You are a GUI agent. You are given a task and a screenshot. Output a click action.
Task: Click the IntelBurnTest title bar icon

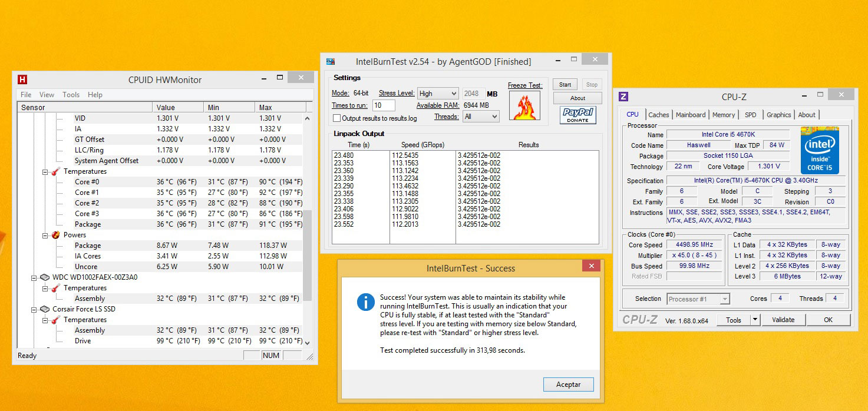click(x=331, y=61)
